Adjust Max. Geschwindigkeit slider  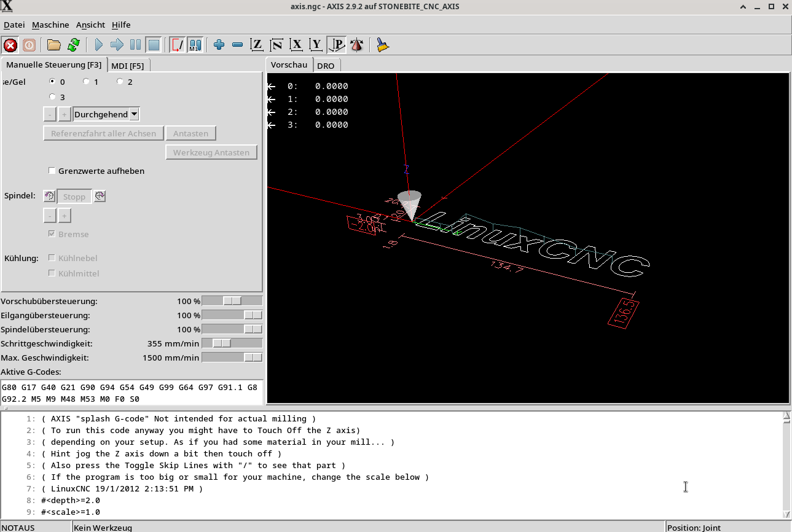[232, 358]
